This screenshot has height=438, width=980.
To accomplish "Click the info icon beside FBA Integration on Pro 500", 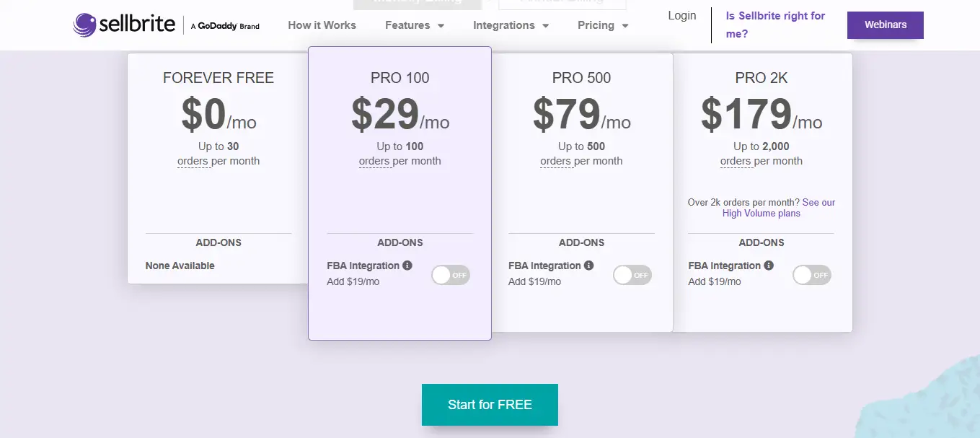I will point(590,265).
